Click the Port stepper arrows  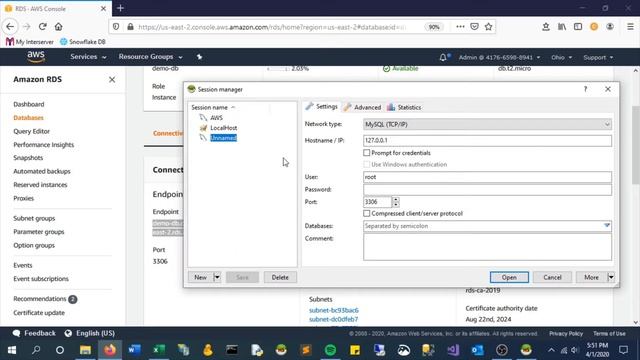[396, 202]
